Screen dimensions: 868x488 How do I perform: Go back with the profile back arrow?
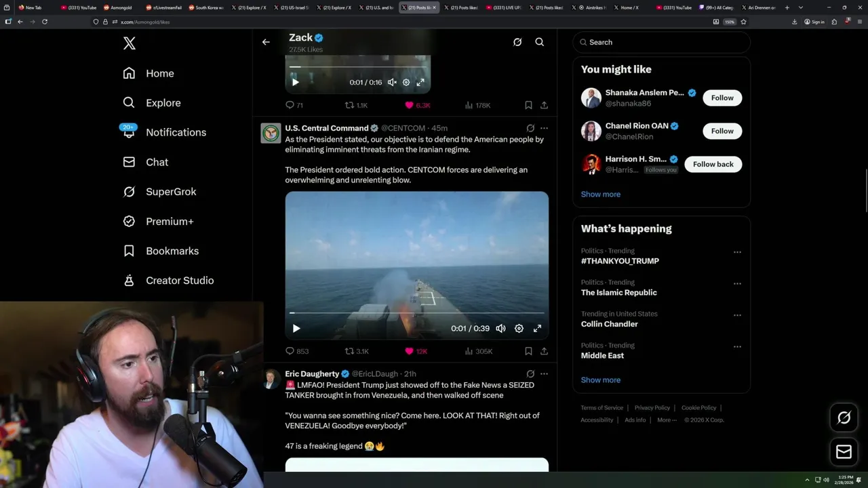point(266,42)
